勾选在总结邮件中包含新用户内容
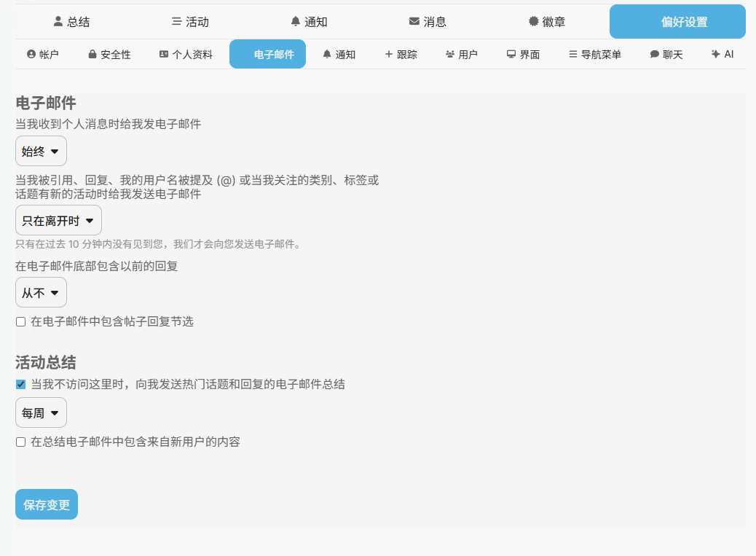This screenshot has height=556, width=756. tap(21, 442)
